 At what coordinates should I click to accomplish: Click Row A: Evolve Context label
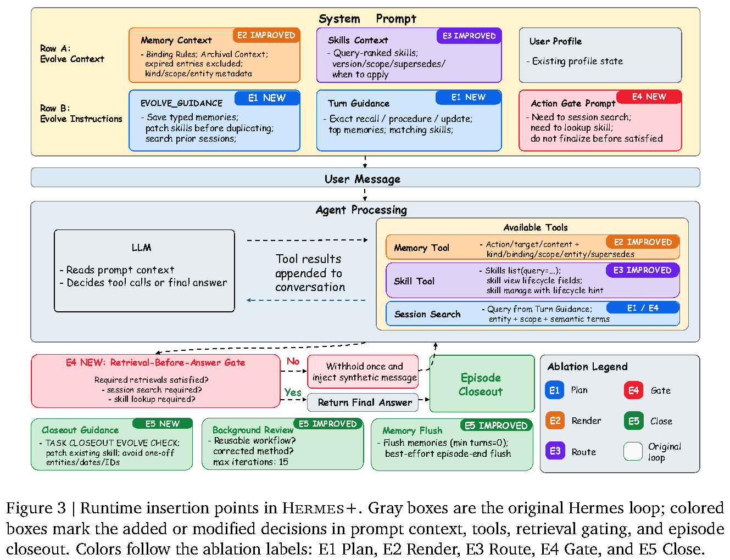tap(72, 54)
